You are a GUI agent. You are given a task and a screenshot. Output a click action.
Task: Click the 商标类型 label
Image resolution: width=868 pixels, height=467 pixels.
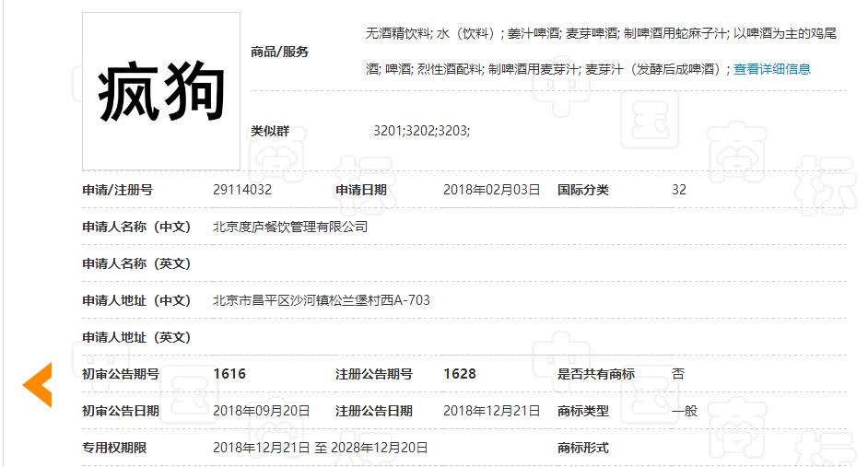pyautogui.click(x=583, y=411)
